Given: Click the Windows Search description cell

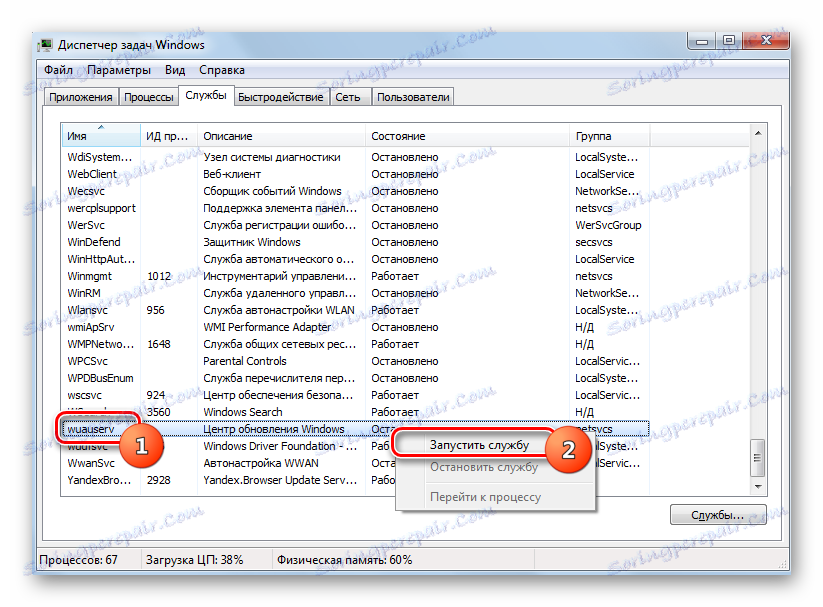Looking at the screenshot, I should [242, 412].
